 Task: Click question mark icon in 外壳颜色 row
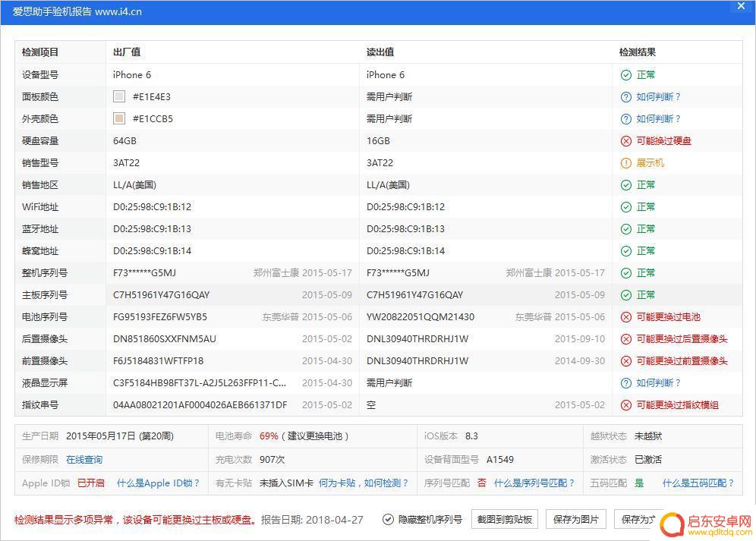point(625,119)
